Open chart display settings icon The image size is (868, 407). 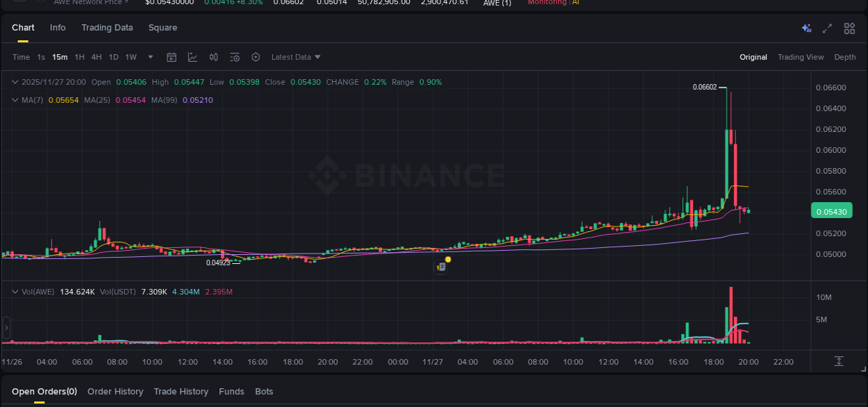pyautogui.click(x=234, y=57)
